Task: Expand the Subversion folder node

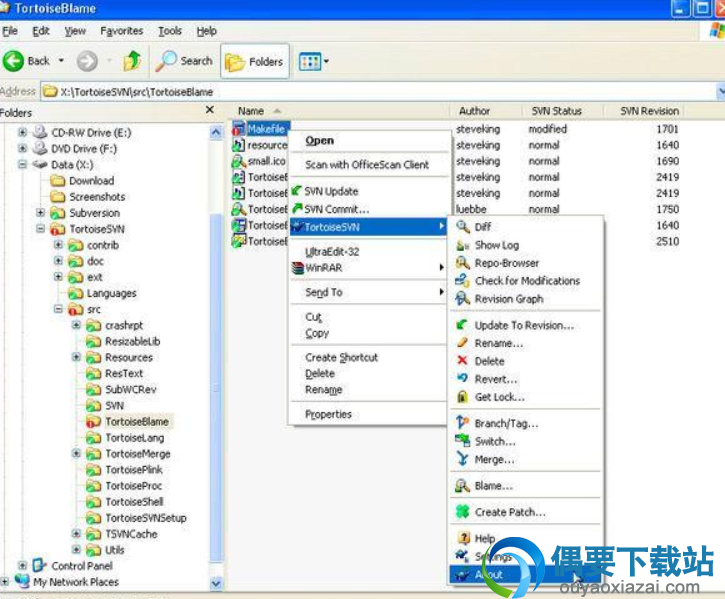Action: pos(40,212)
